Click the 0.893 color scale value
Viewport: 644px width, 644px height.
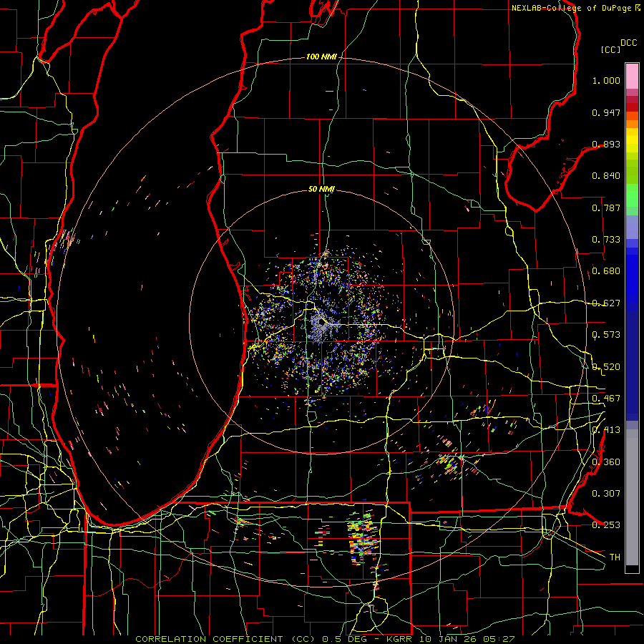pos(606,144)
